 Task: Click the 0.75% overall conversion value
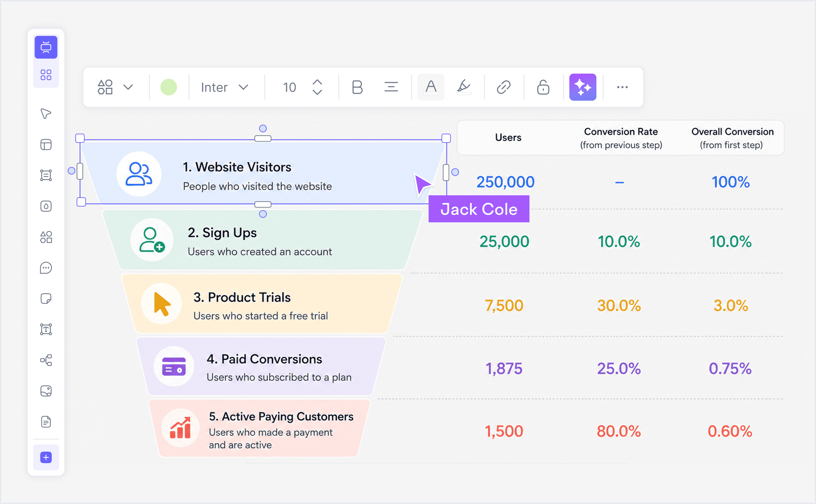[x=730, y=369]
